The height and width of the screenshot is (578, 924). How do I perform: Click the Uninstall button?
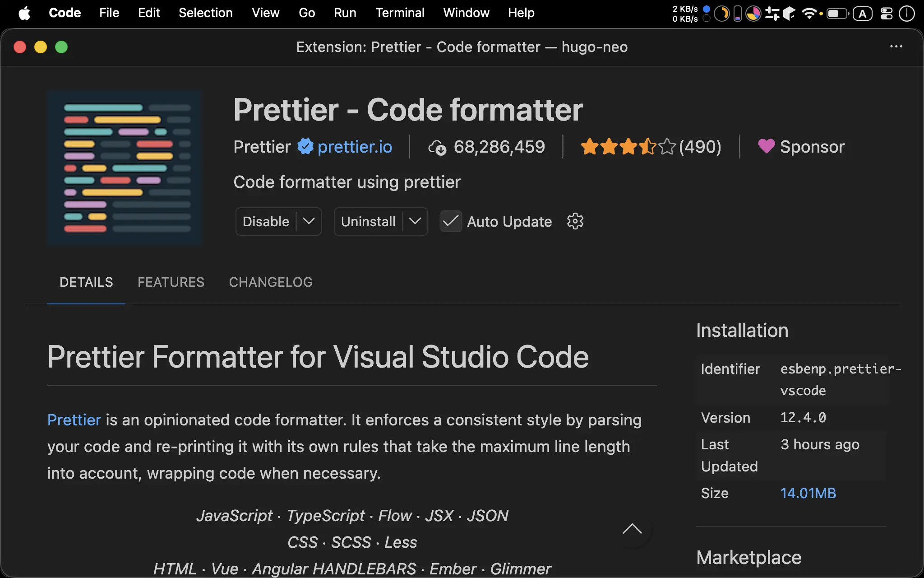[x=368, y=221]
